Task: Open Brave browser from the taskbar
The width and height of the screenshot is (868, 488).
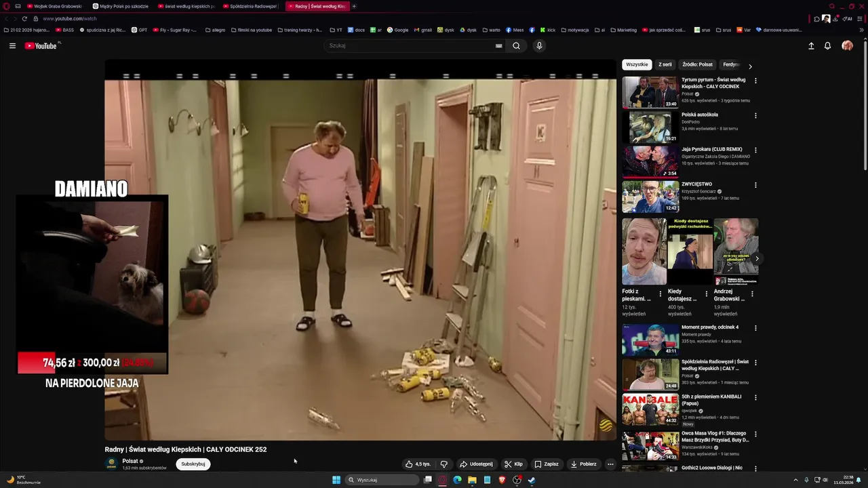Action: tap(502, 480)
